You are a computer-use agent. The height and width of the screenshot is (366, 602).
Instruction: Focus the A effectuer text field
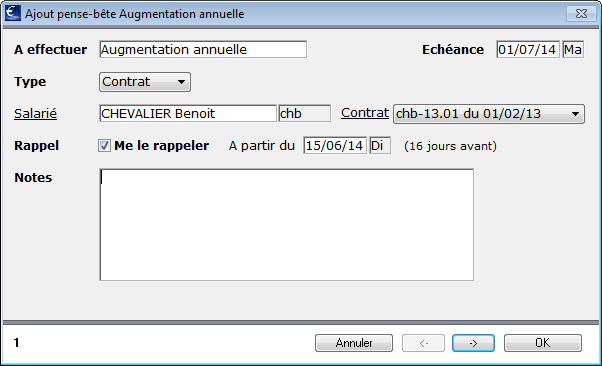click(x=203, y=50)
